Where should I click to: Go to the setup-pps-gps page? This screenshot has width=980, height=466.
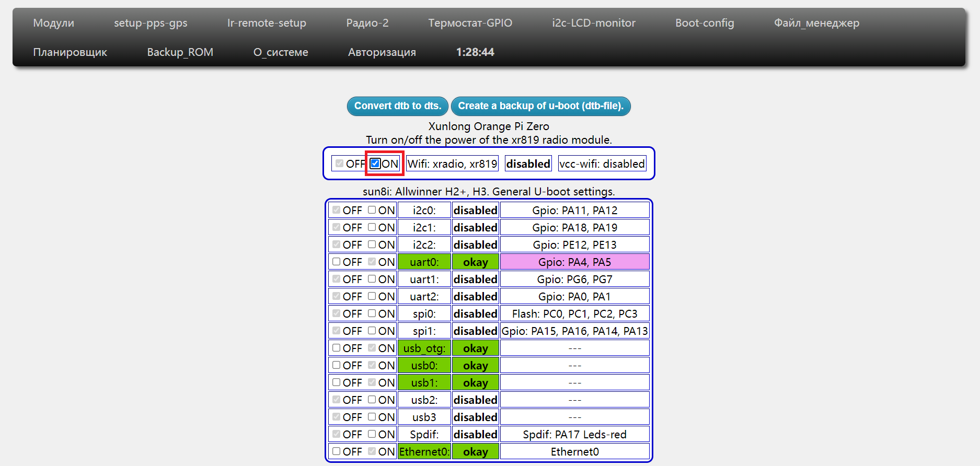coord(151,23)
